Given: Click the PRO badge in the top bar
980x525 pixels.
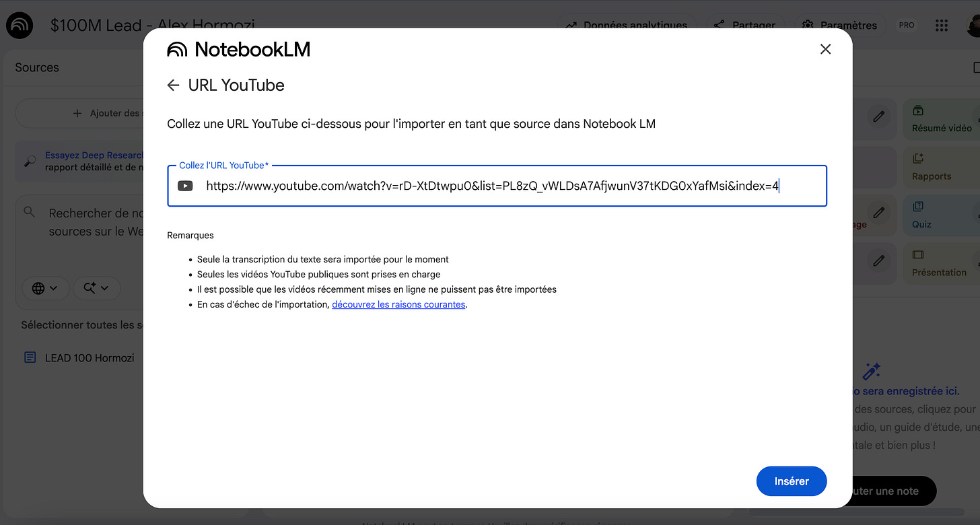Looking at the screenshot, I should point(907,25).
